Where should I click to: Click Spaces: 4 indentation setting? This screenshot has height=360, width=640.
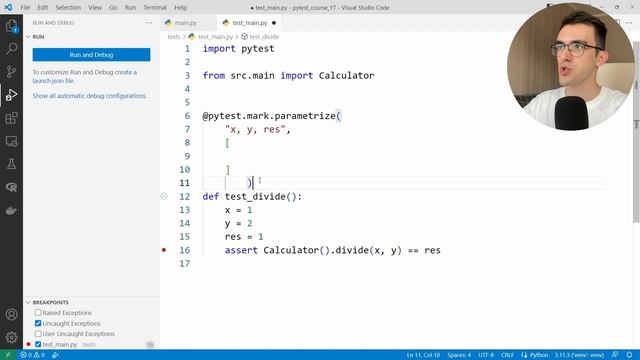pyautogui.click(x=459, y=355)
